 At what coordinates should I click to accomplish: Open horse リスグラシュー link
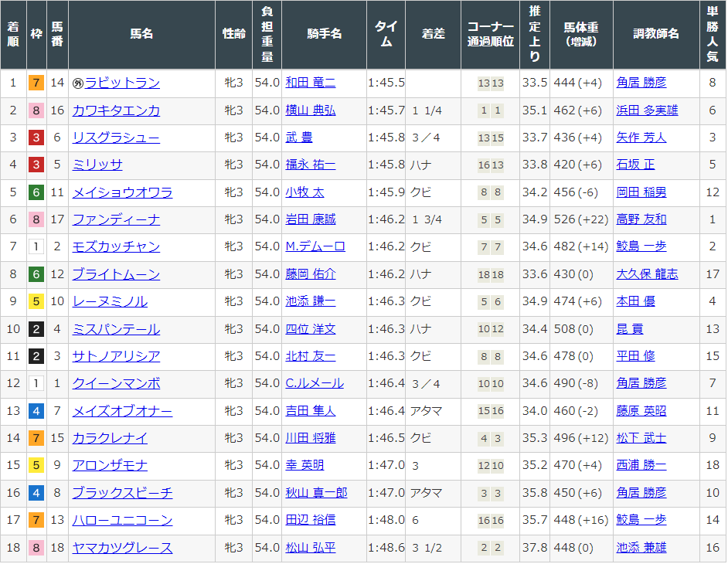pos(116,138)
